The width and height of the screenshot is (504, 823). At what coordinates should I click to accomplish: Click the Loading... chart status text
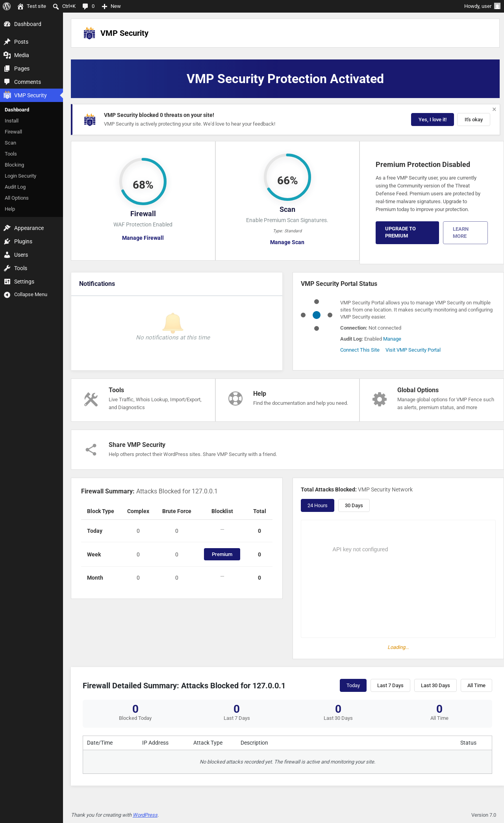click(398, 647)
